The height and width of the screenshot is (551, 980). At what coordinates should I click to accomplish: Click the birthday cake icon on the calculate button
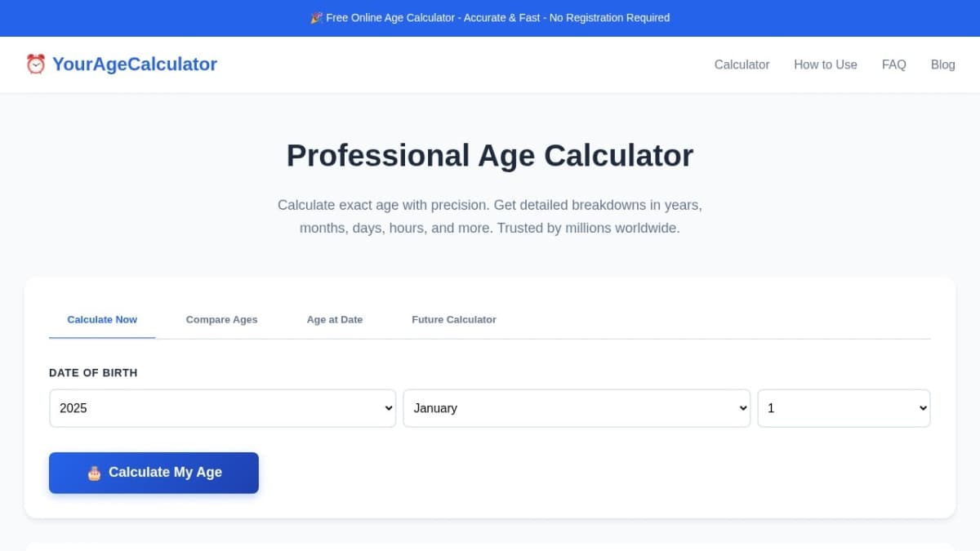coord(94,472)
